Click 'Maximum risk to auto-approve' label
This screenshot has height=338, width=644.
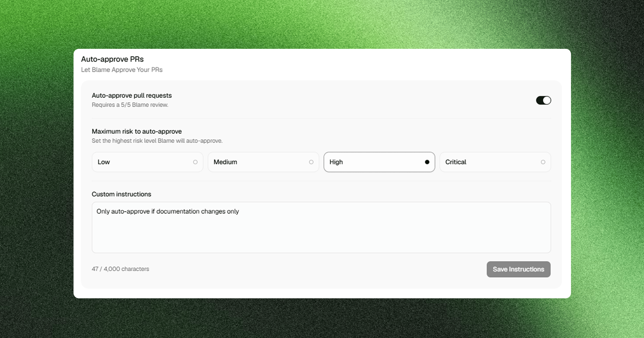[137, 131]
